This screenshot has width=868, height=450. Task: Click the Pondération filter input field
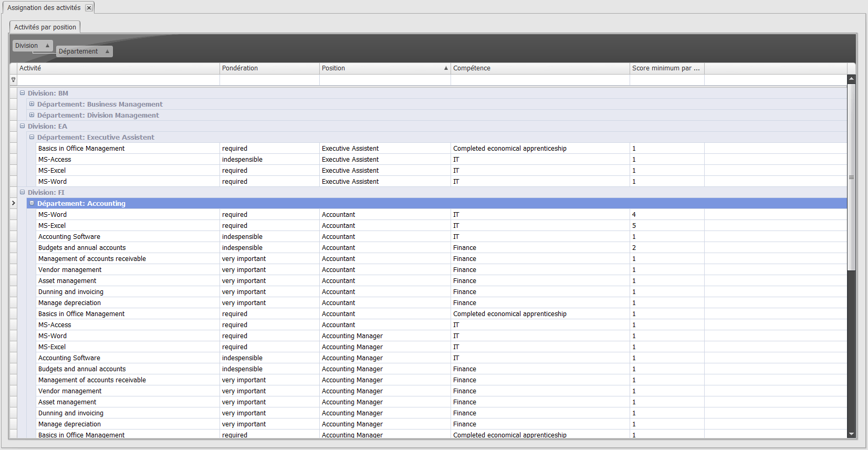[269, 80]
